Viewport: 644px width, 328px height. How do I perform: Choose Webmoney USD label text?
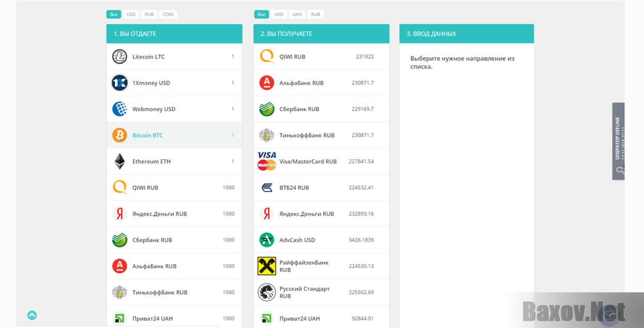coord(154,109)
